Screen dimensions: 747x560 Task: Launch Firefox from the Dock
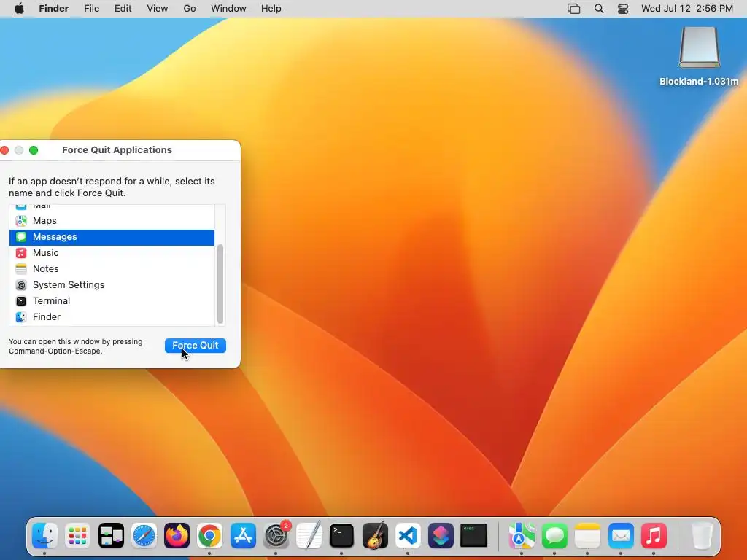177,536
